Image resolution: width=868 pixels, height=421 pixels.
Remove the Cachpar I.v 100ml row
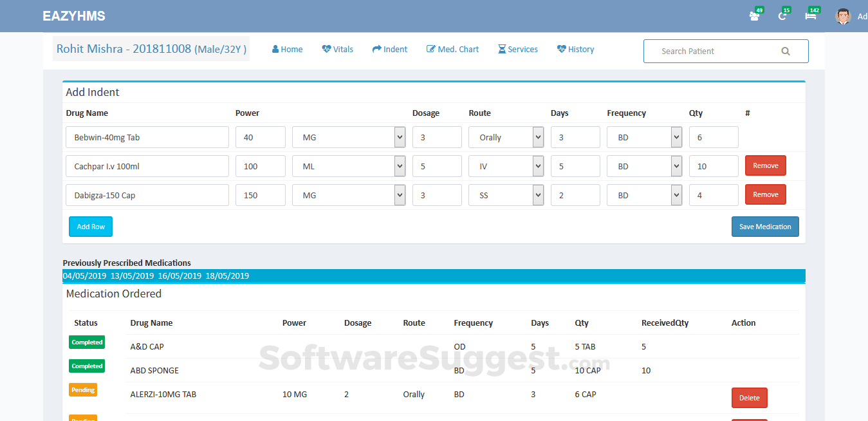(766, 165)
